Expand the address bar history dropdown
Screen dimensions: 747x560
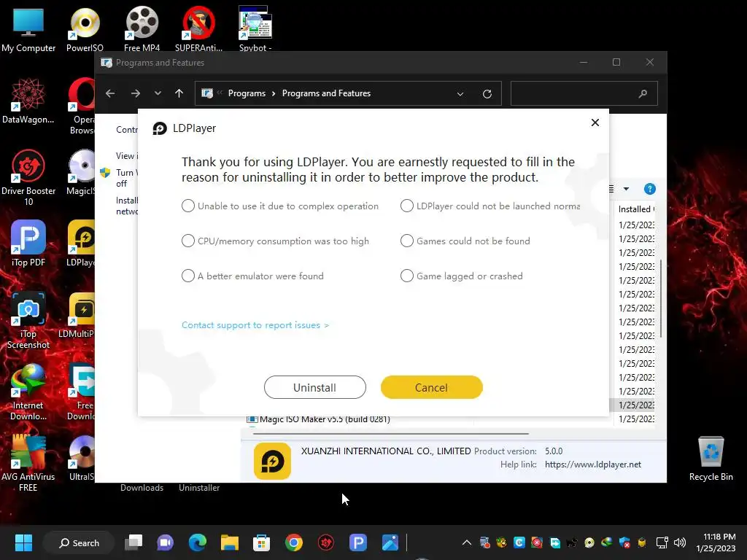click(460, 94)
